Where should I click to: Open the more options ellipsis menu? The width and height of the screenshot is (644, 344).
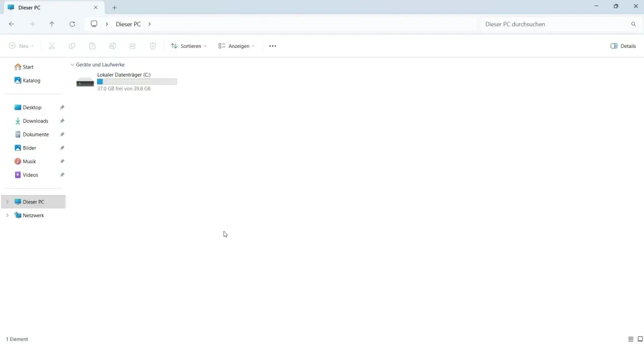tap(273, 46)
